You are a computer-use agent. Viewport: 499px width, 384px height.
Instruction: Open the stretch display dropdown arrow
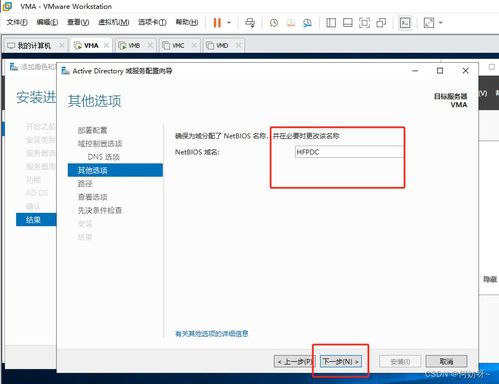click(441, 23)
